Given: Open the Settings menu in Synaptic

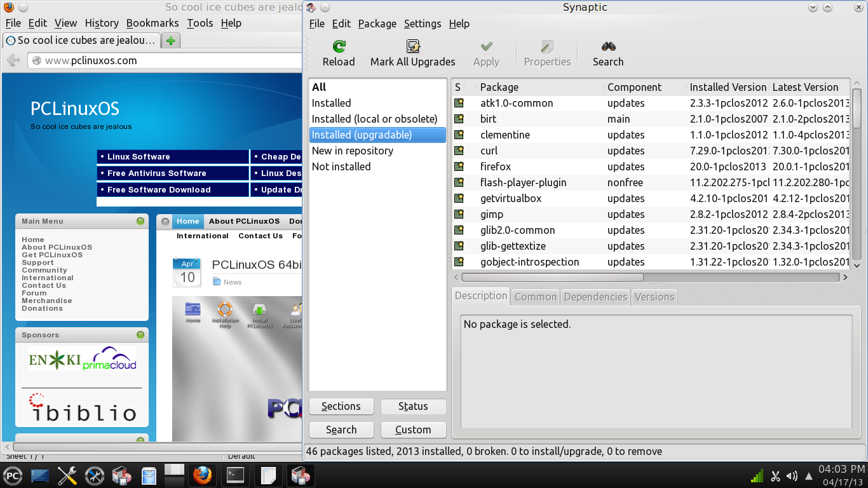Looking at the screenshot, I should 423,24.
